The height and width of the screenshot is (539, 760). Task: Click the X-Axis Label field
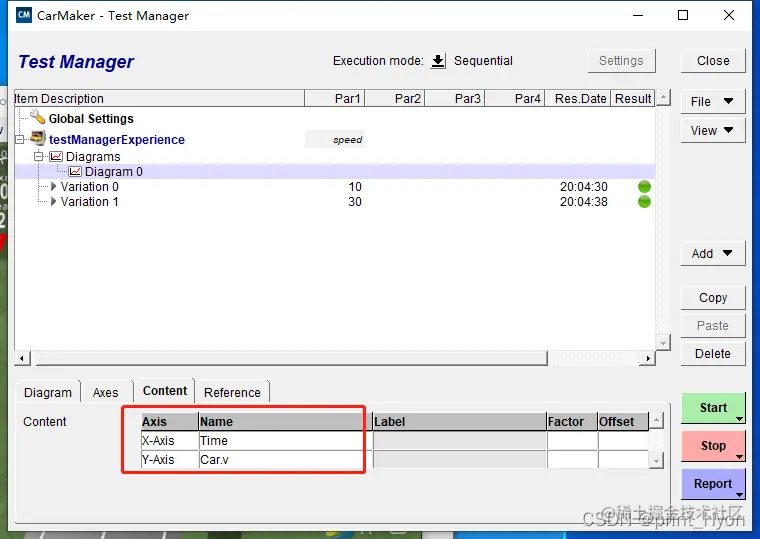tap(459, 441)
